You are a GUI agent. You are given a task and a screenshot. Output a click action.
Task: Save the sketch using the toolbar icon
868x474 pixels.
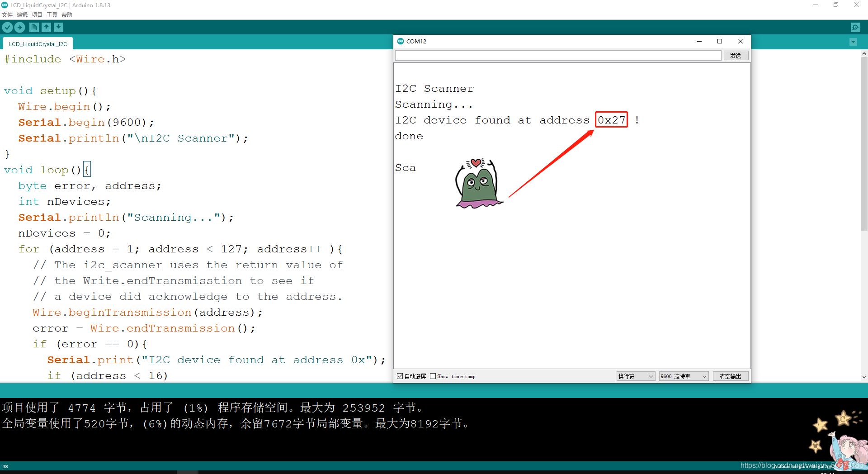59,27
